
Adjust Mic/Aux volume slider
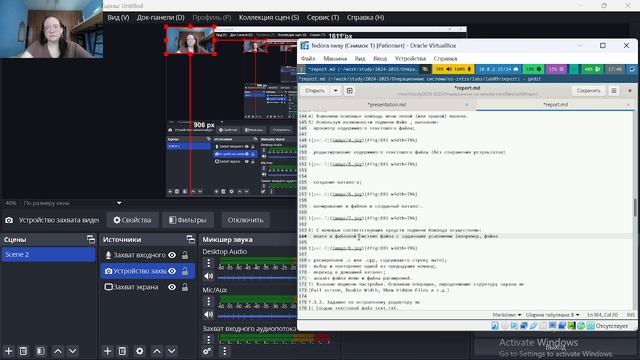257,315
